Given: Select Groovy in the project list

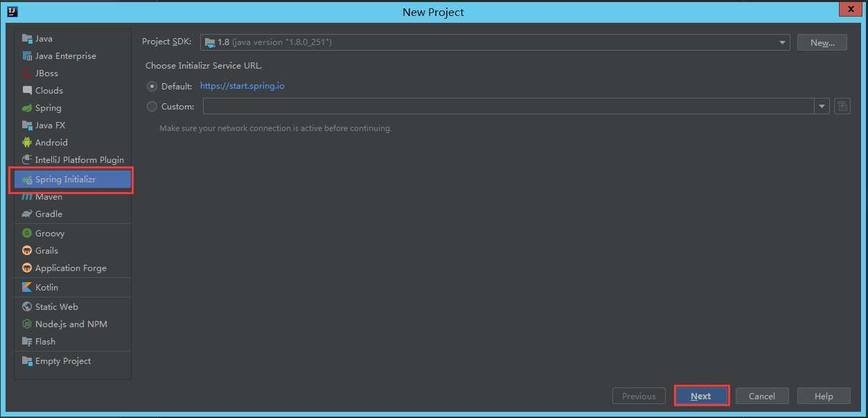Looking at the screenshot, I should pyautogui.click(x=73, y=234).
